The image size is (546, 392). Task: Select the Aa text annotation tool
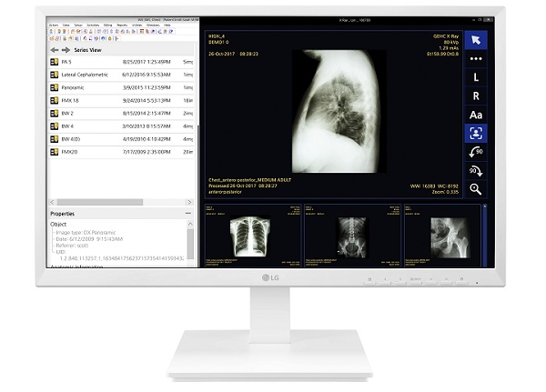click(476, 115)
